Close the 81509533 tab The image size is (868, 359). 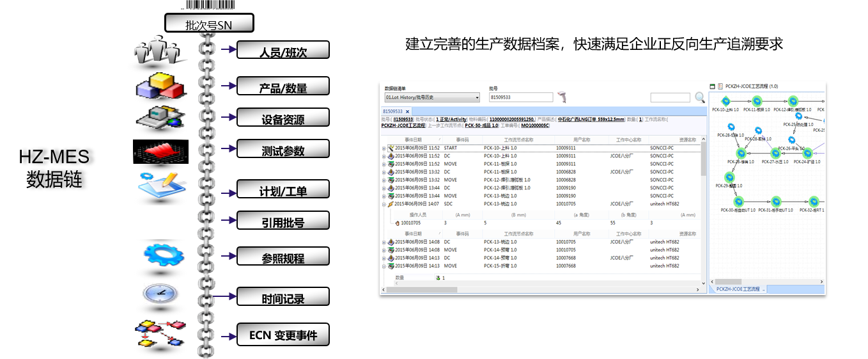pyautogui.click(x=407, y=111)
